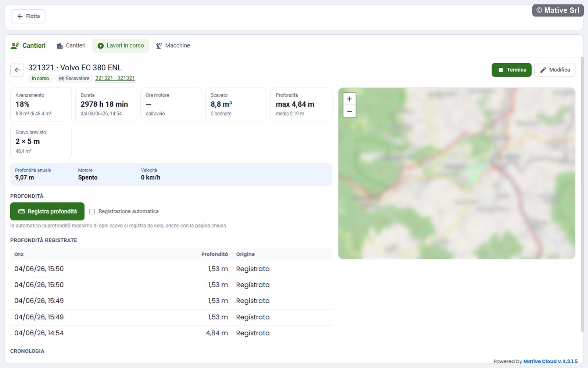Click the Scavato 8,8 m³ value
The image size is (588, 368).
(221, 104)
